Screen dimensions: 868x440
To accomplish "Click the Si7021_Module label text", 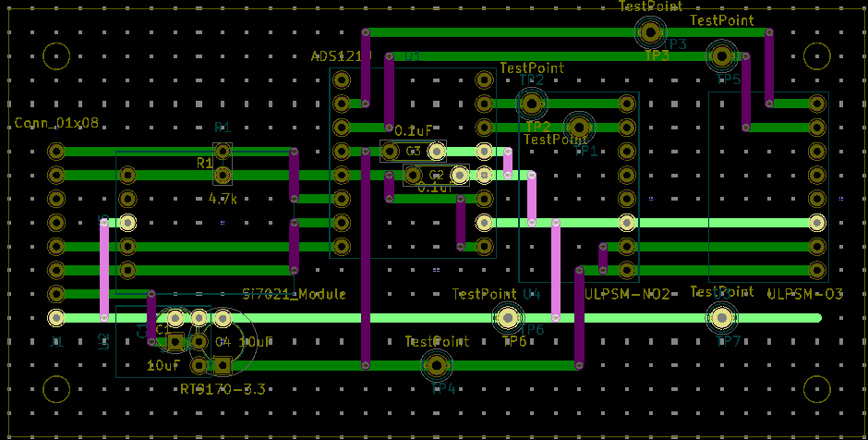I will 294,294.
